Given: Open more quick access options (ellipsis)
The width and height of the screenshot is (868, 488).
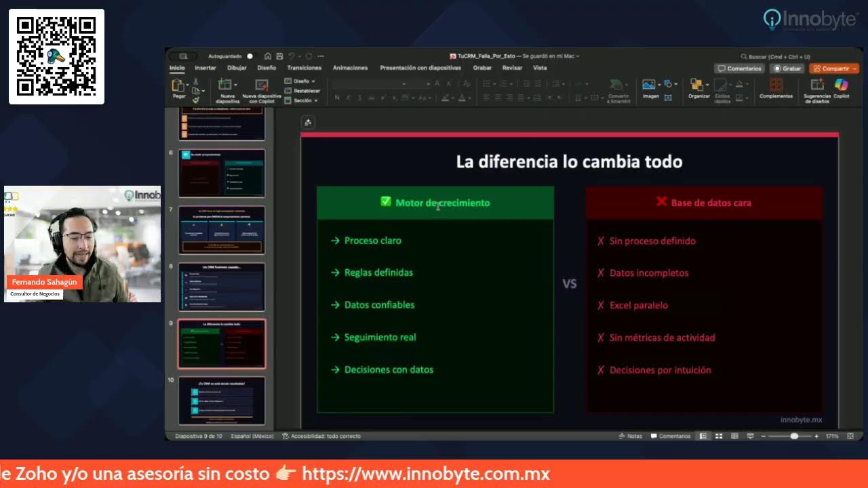Looking at the screenshot, I should coord(321,56).
